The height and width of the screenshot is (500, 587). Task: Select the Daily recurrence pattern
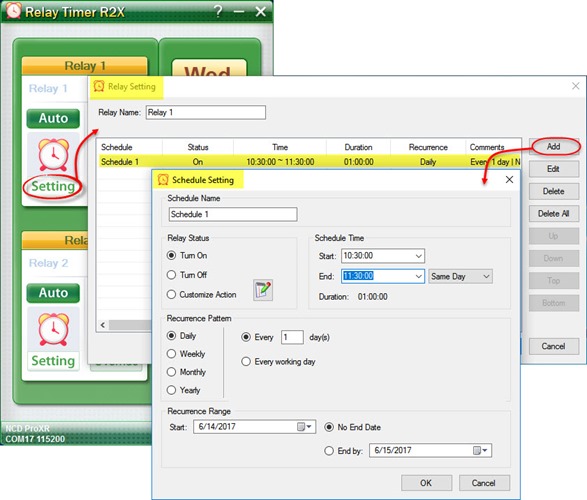171,336
